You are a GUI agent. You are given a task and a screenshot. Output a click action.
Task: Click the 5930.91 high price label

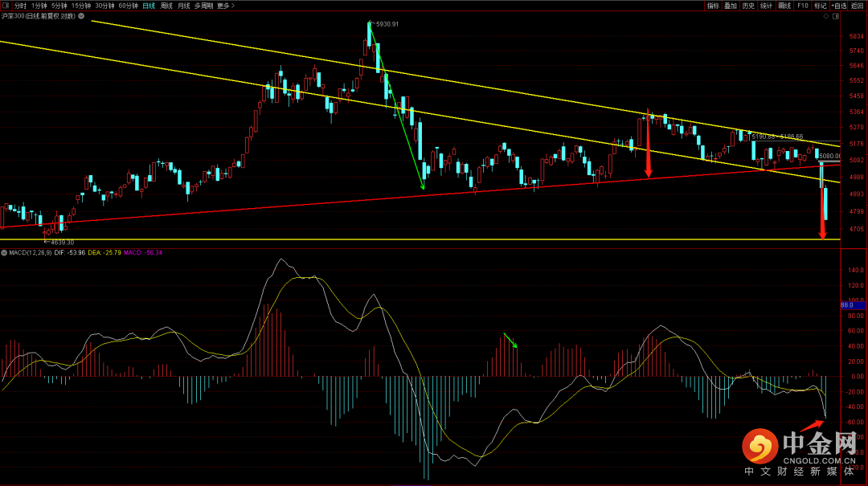pos(387,24)
